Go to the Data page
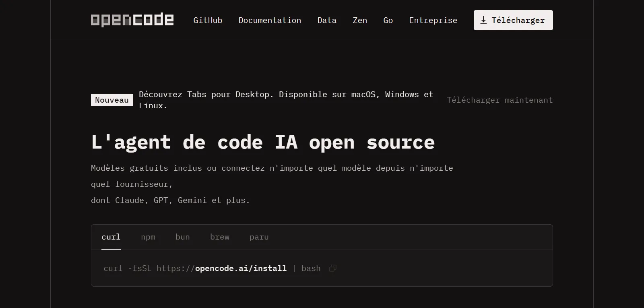Image resolution: width=644 pixels, height=308 pixels. [x=327, y=20]
